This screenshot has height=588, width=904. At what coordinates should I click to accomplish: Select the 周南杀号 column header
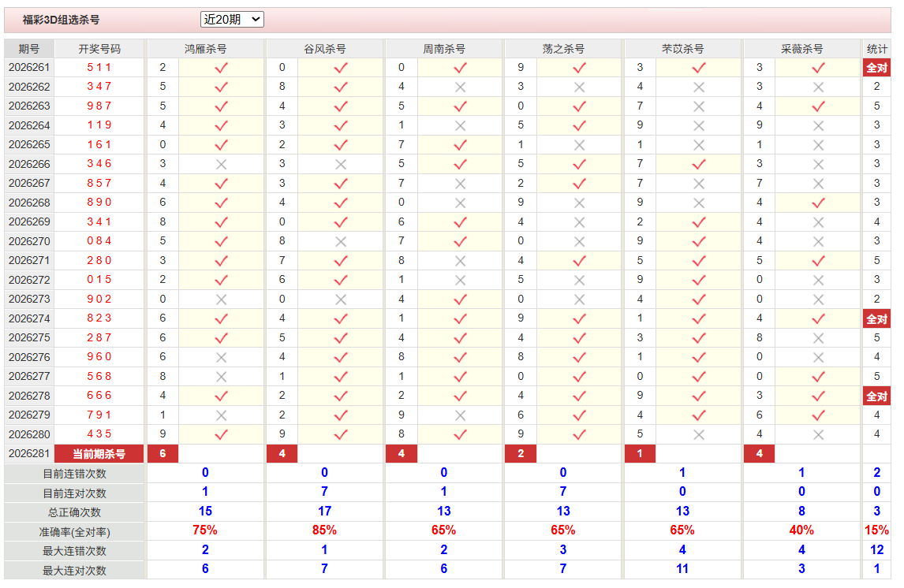coord(444,49)
